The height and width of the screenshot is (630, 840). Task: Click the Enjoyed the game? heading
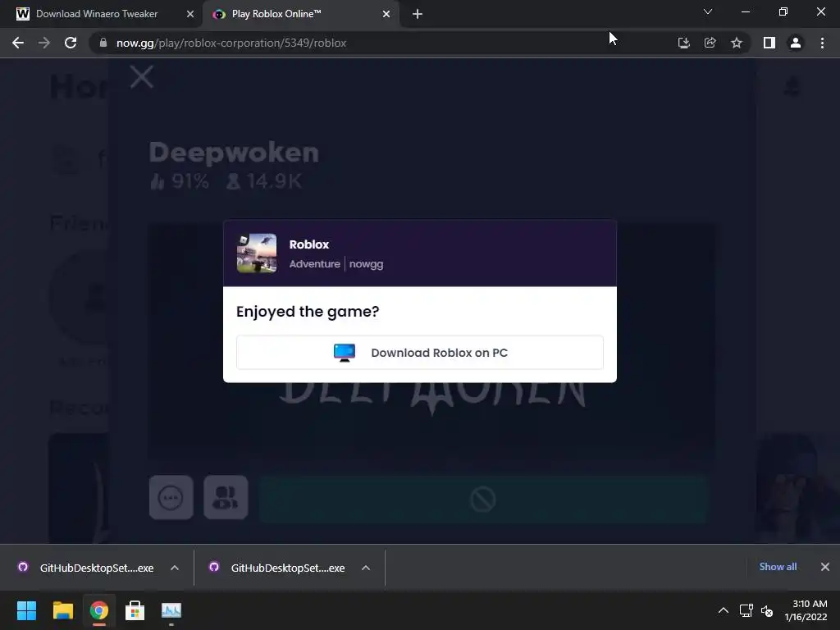[308, 312]
